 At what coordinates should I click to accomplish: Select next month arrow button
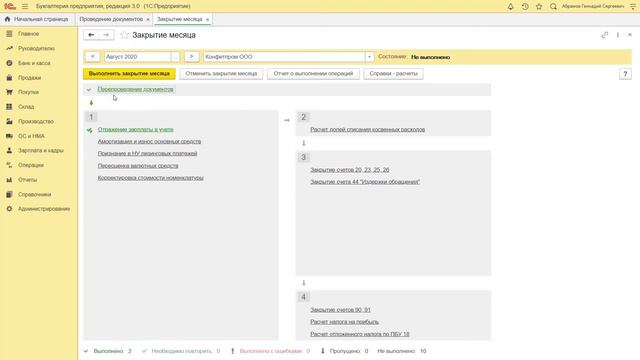pos(191,57)
